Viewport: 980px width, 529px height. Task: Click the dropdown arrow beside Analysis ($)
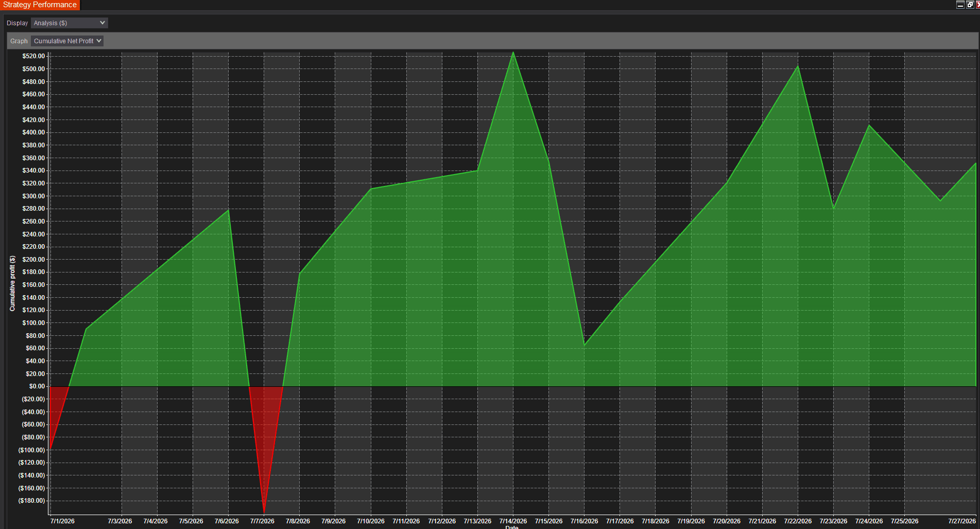click(x=102, y=23)
